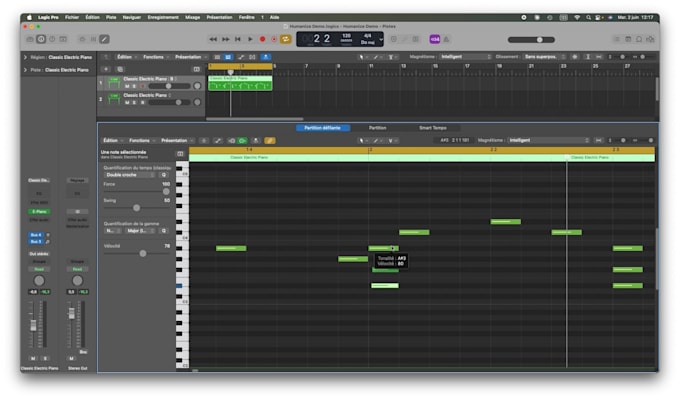This screenshot has height=400, width=680.
Task: Expand the Région Classic Electric Piano section
Action: click(25, 57)
